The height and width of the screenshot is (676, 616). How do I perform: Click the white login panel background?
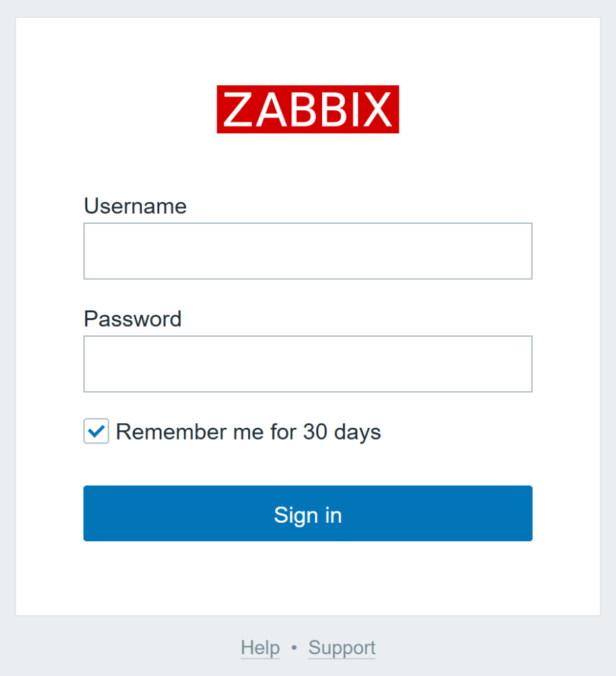click(x=308, y=581)
